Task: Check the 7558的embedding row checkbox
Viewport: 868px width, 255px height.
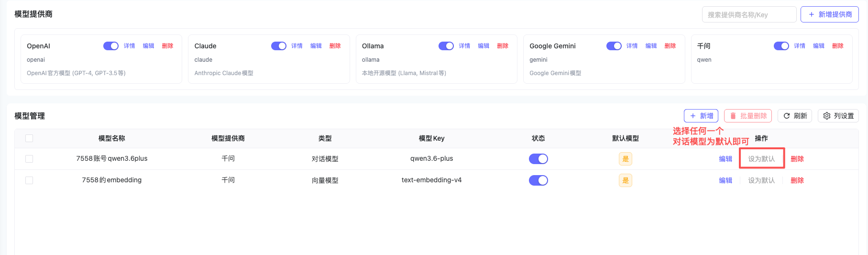Action: 29,180
